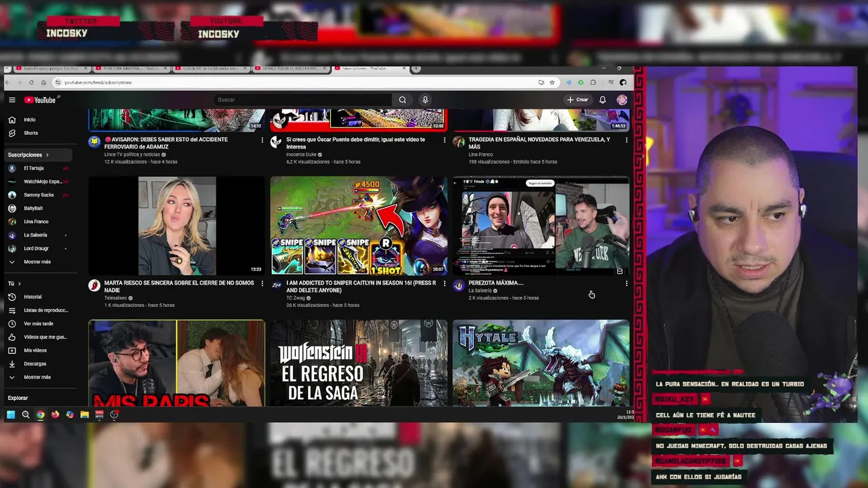Open the YouTube hamburger guide menu
The image size is (868, 488).
coord(12,100)
